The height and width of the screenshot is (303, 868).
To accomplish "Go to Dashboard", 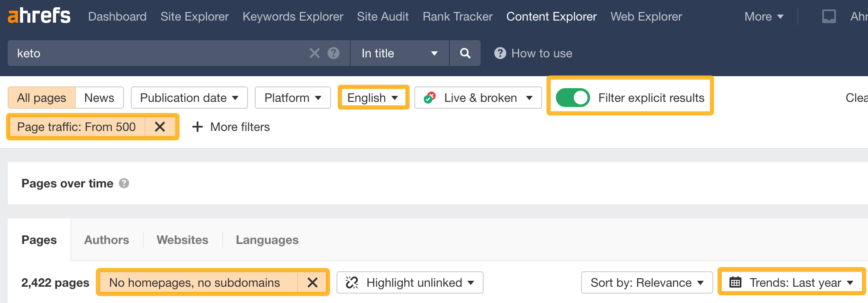I will (x=117, y=16).
